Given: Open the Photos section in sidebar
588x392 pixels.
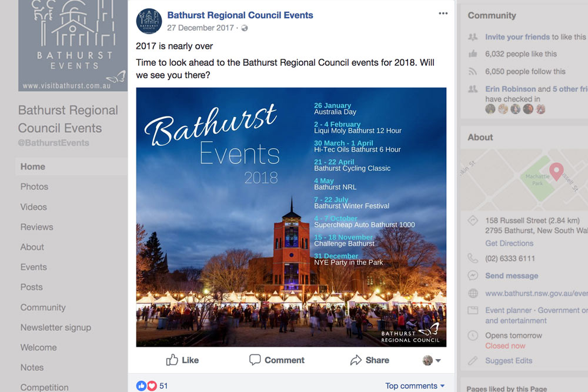Looking at the screenshot, I should pos(35,186).
